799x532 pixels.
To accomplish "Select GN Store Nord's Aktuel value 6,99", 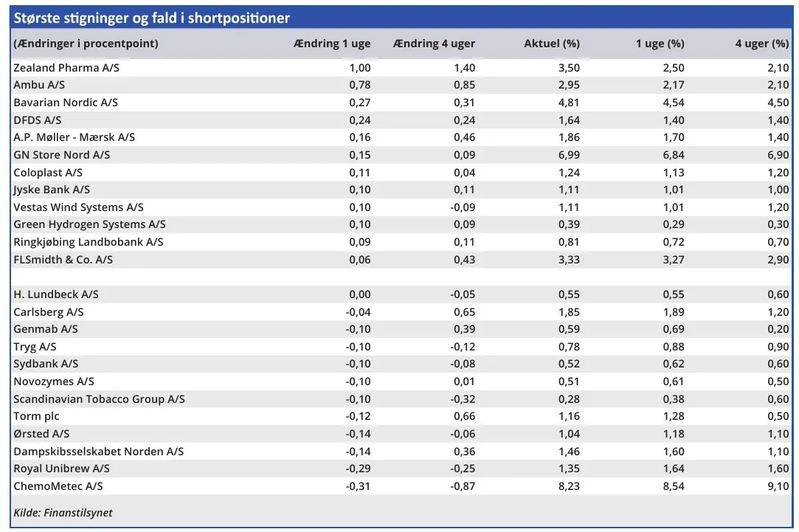I will pos(569,155).
